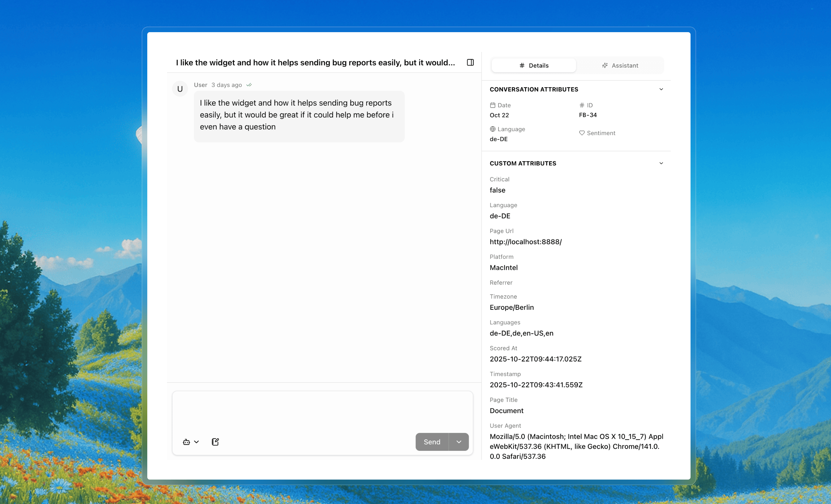Open the Send options dropdown
This screenshot has width=831, height=504.
tap(459, 442)
